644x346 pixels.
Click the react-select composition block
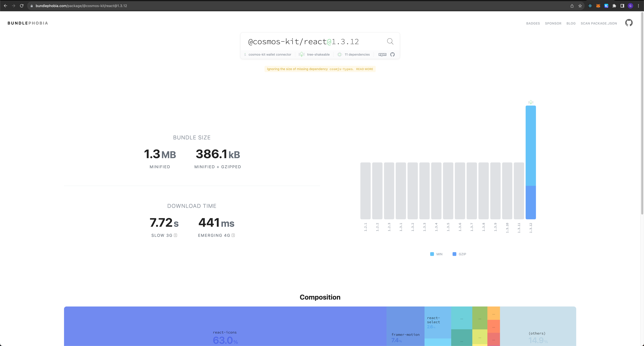437,322
